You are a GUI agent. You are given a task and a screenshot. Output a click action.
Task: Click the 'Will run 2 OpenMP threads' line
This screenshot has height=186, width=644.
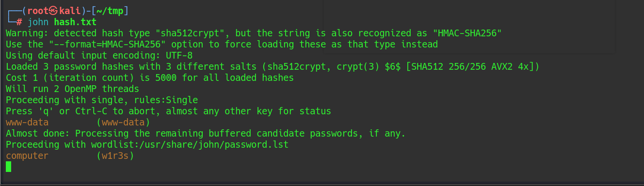coord(72,89)
